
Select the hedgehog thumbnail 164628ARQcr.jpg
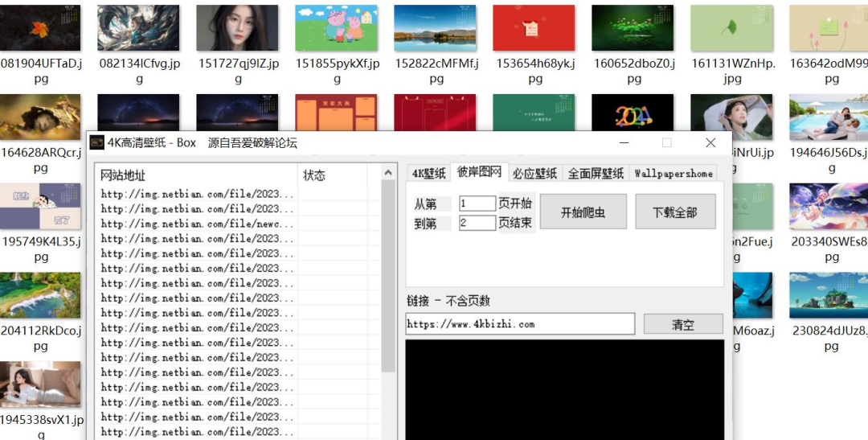(x=40, y=117)
